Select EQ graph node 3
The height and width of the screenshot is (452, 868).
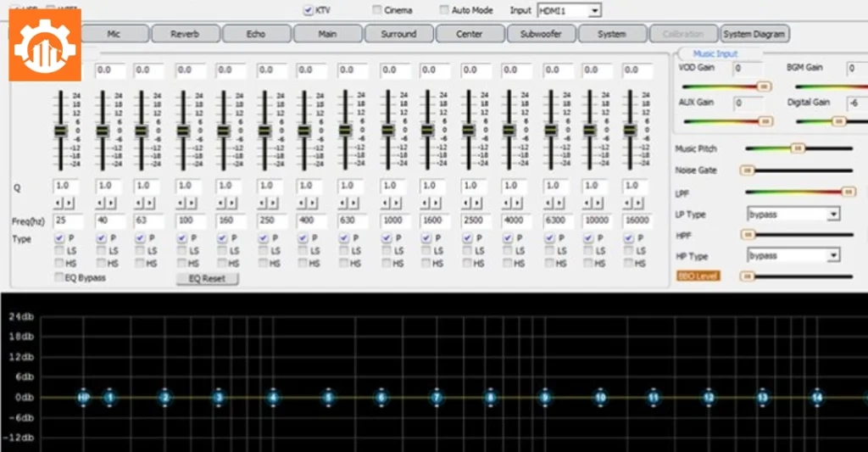(x=219, y=397)
